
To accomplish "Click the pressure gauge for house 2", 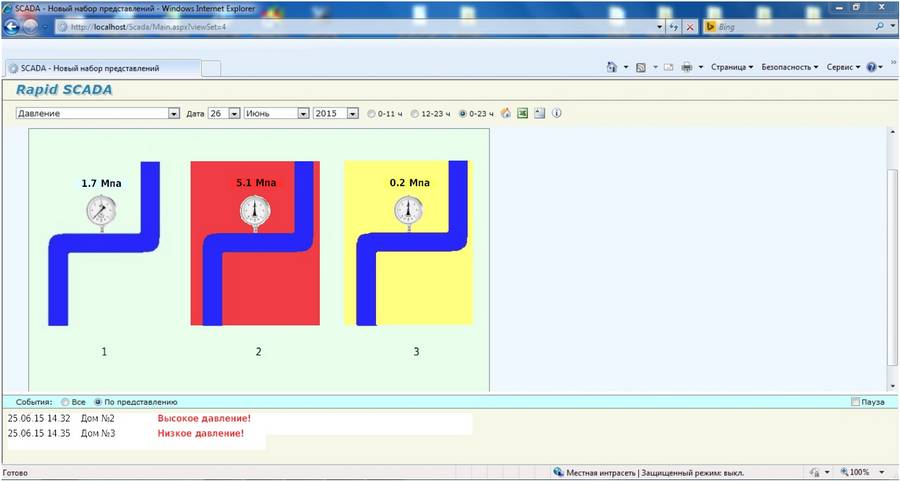I will [x=255, y=211].
